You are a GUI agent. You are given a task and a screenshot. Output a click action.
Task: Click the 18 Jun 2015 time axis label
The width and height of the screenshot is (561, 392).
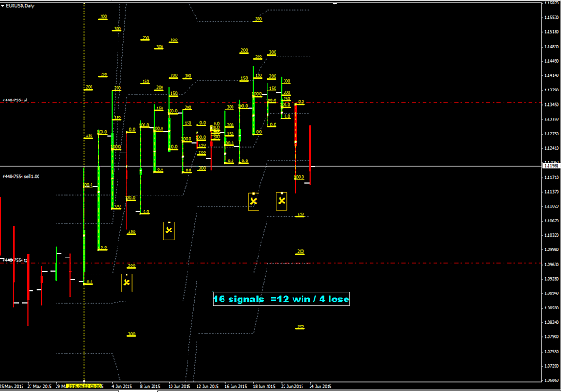[x=264, y=386]
